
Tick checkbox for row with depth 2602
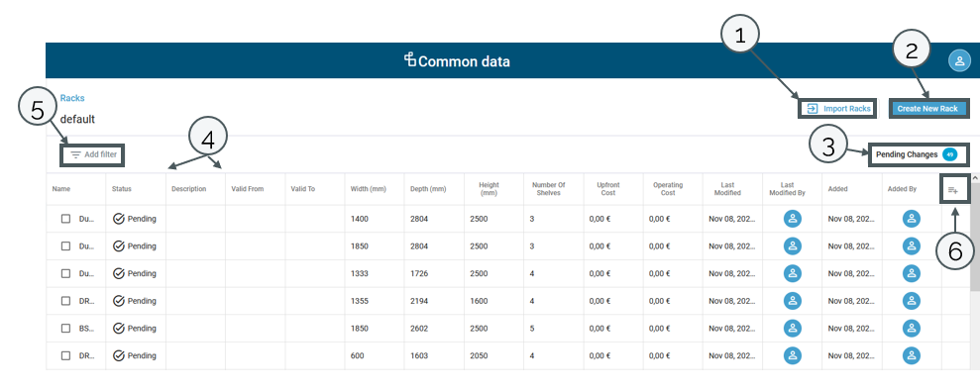(x=65, y=329)
